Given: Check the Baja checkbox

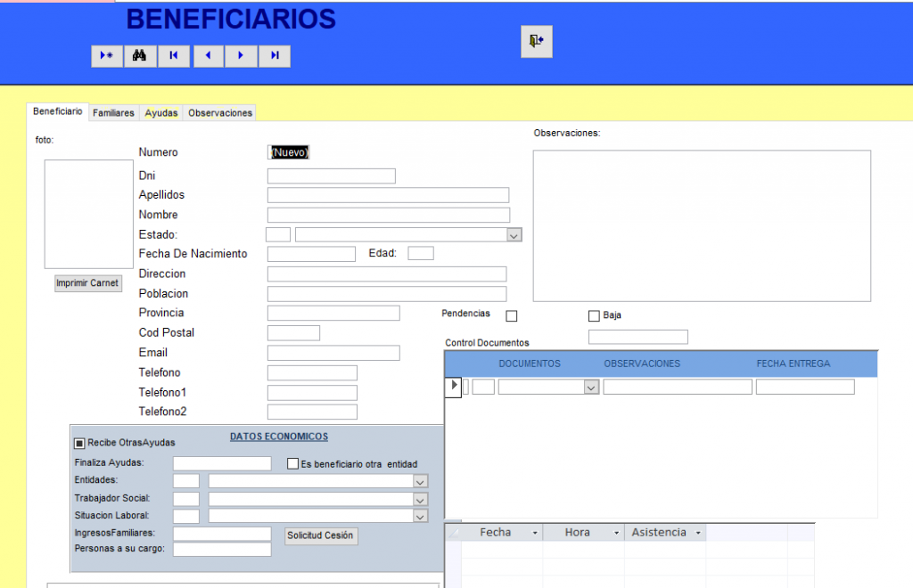Looking at the screenshot, I should pos(594,315).
